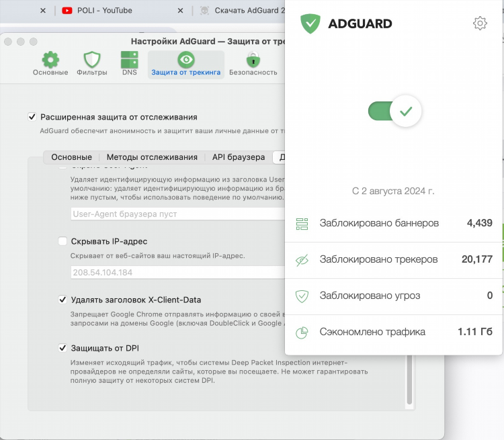Click the saved traffic pie-chart icon
The width and height of the screenshot is (504, 440).
pyautogui.click(x=302, y=333)
